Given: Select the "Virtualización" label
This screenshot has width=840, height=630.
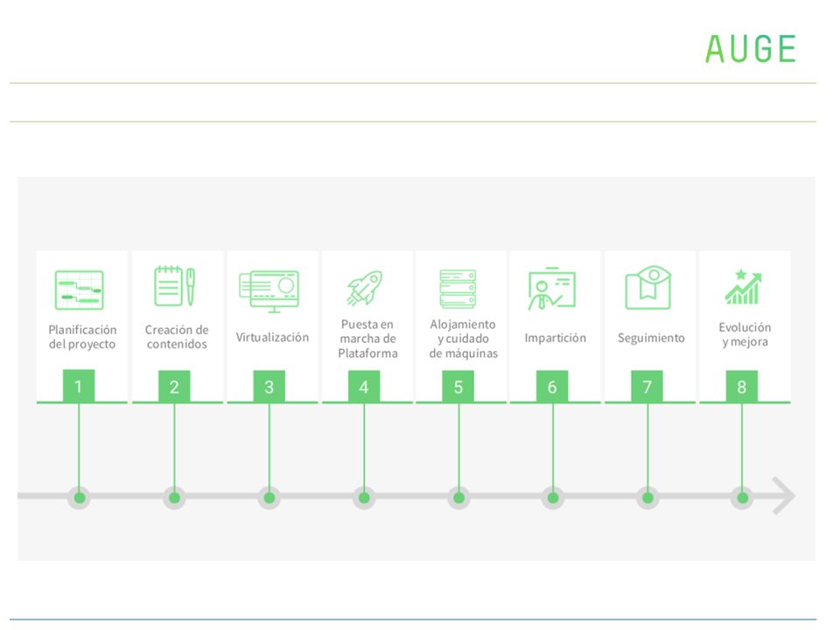Looking at the screenshot, I should [272, 338].
